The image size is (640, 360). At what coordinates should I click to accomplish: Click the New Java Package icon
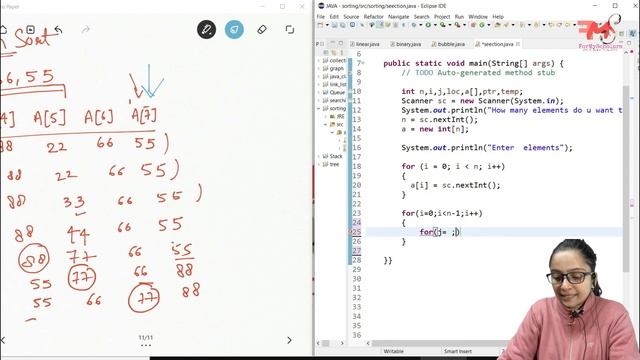click(x=473, y=25)
